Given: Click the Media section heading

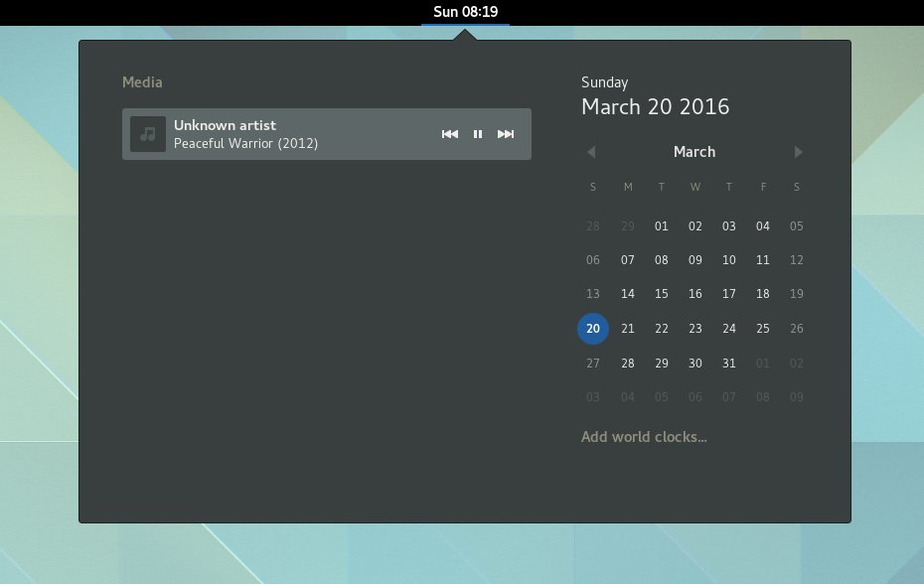Looking at the screenshot, I should 142,81.
